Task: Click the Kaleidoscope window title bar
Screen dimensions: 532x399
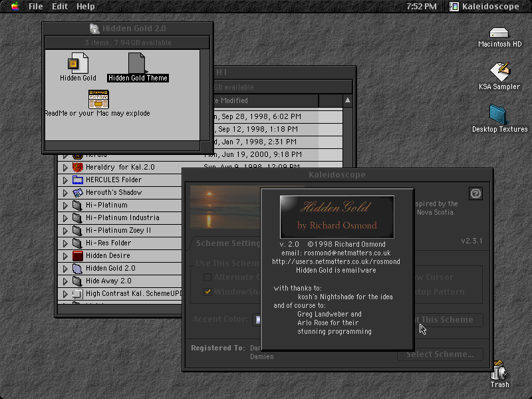Action: [x=337, y=175]
